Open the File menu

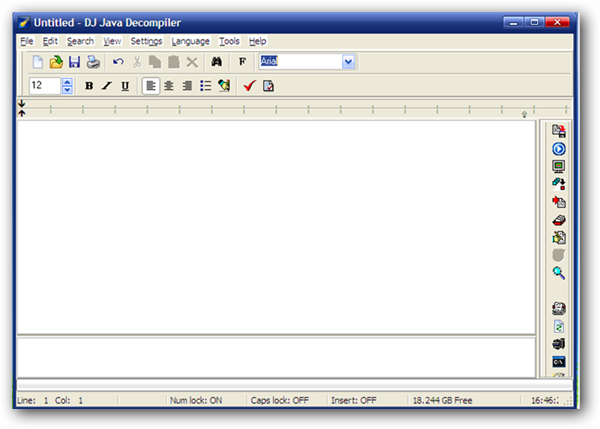click(27, 41)
